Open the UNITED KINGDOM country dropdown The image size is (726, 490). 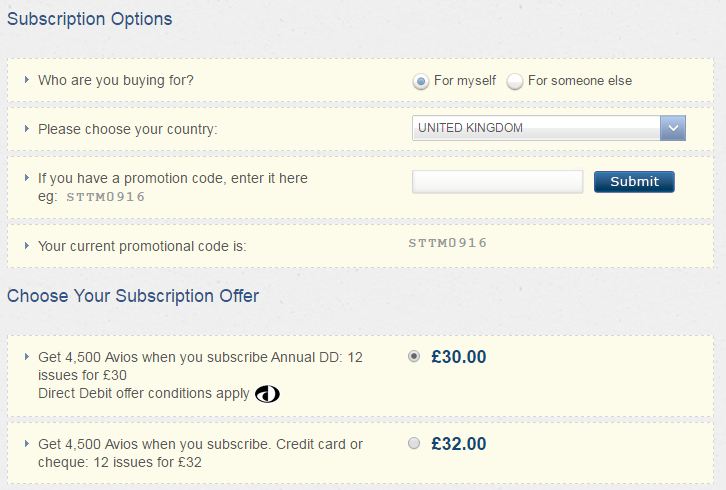(548, 128)
